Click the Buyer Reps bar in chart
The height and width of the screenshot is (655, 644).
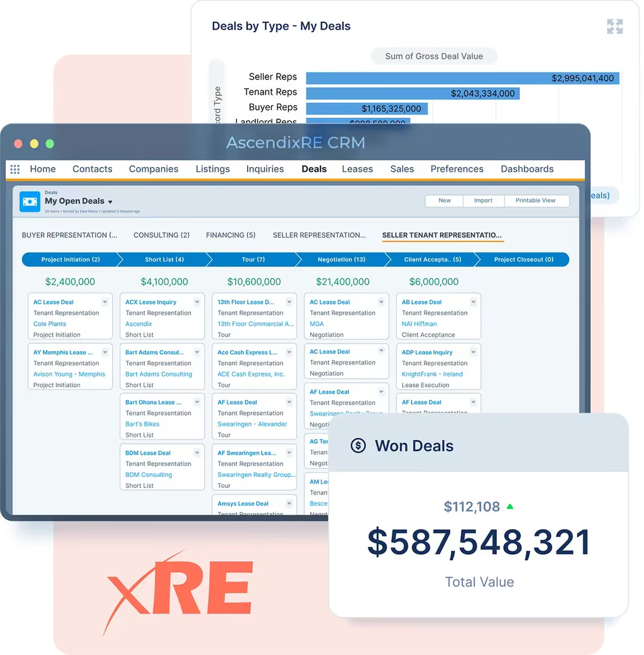point(367,109)
